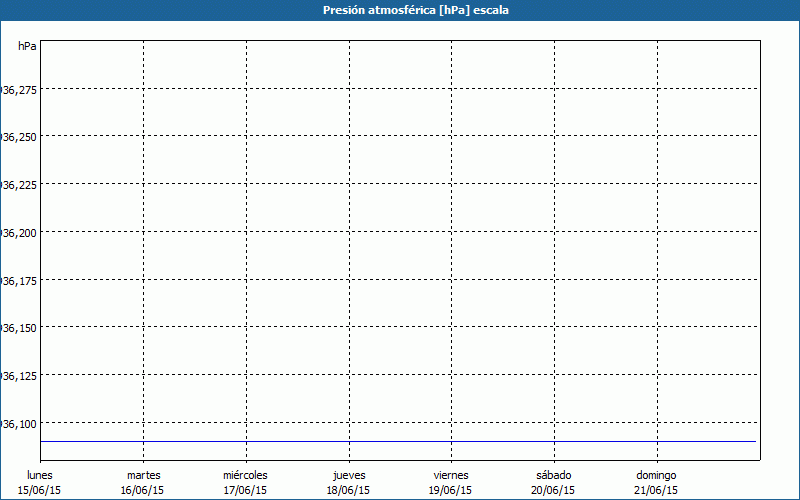Click the 36,150 pressure axis label
This screenshot has height=500, width=800.
tap(19, 328)
